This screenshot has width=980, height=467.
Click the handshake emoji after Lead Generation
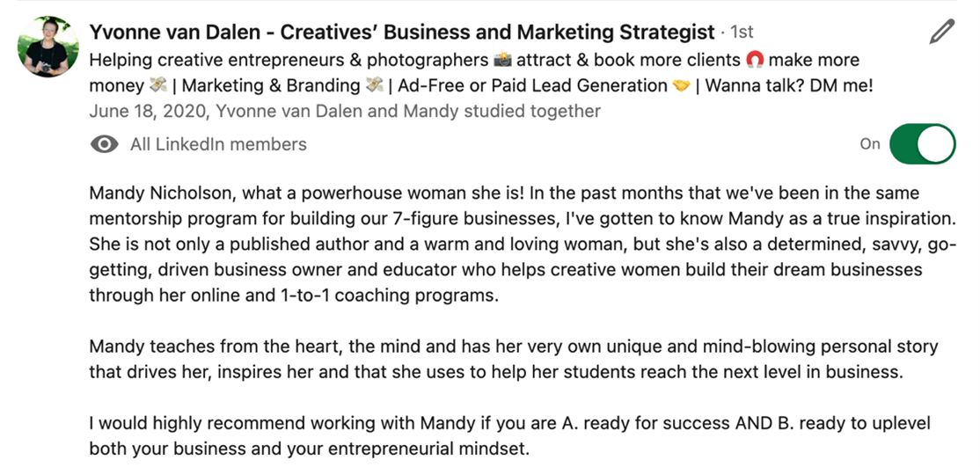(x=681, y=85)
